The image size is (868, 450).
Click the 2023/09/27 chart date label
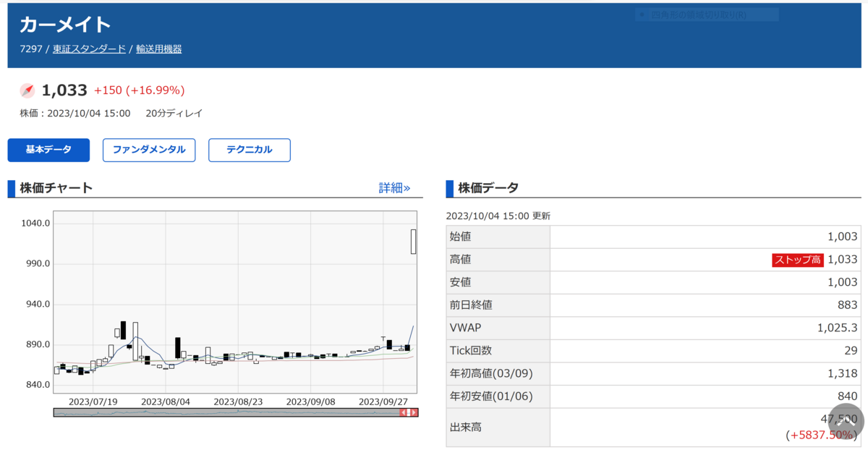click(x=383, y=401)
